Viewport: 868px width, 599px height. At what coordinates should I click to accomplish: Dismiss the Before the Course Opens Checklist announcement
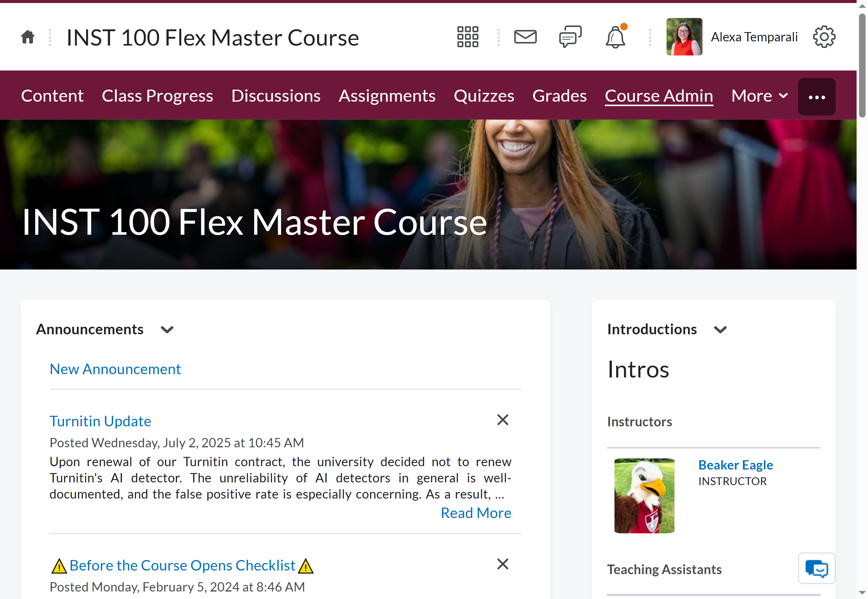[503, 564]
